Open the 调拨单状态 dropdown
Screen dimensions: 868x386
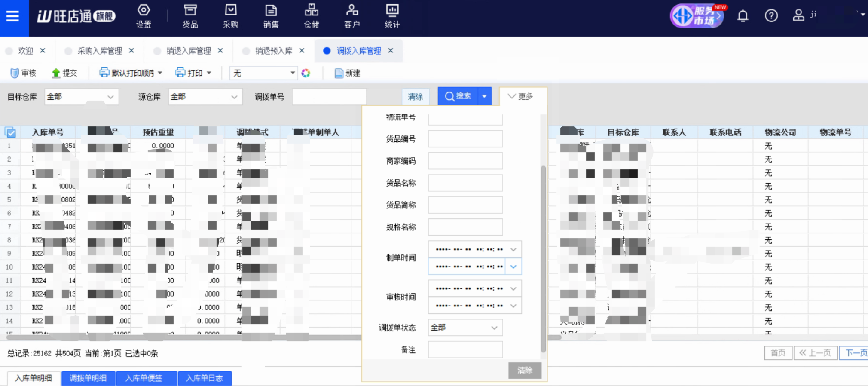click(x=465, y=328)
